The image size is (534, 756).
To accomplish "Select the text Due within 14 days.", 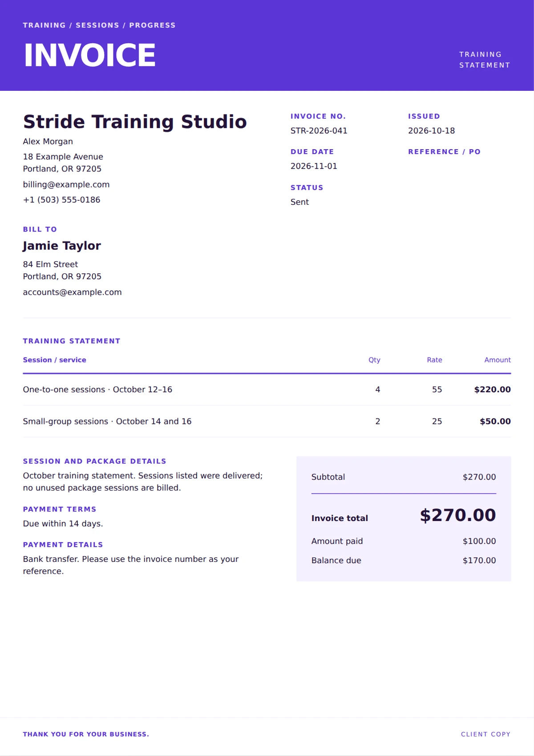I will (63, 524).
